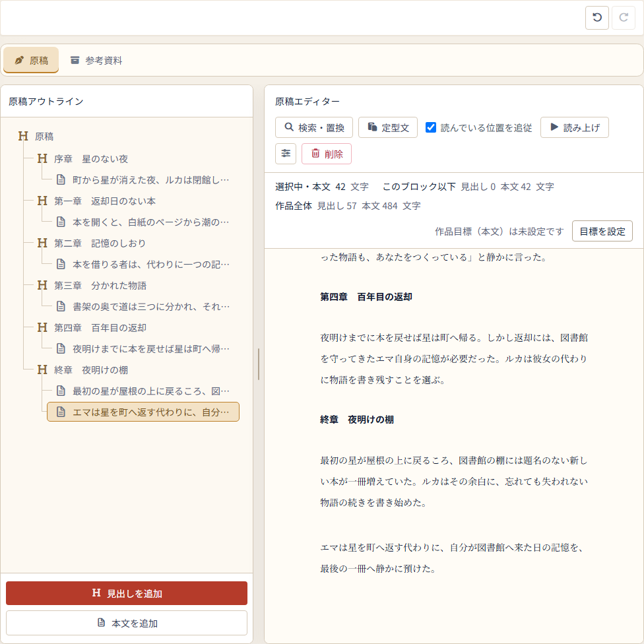This screenshot has height=644, width=644.
Task: Click the red 削除 delete button
Action: (327, 154)
